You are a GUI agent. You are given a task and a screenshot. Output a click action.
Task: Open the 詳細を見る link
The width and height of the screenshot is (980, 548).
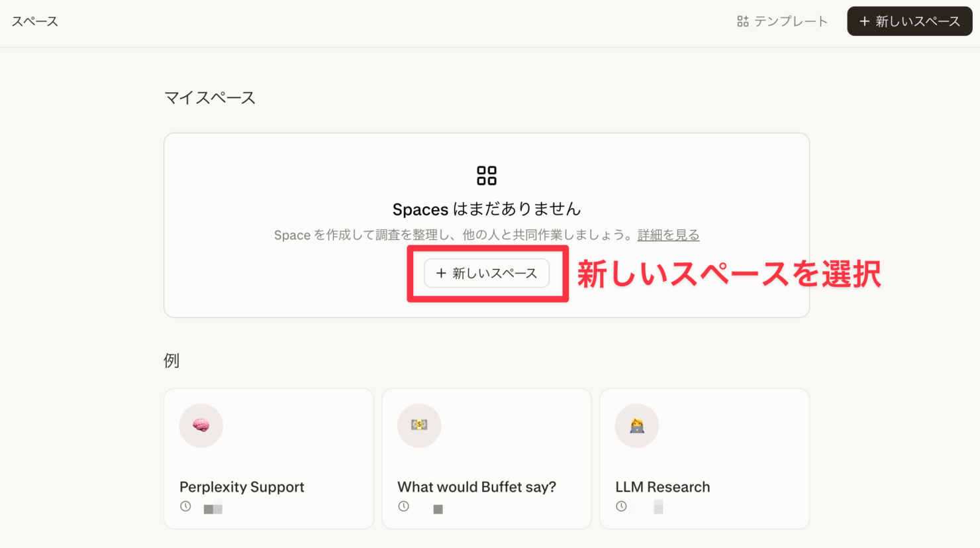click(668, 235)
